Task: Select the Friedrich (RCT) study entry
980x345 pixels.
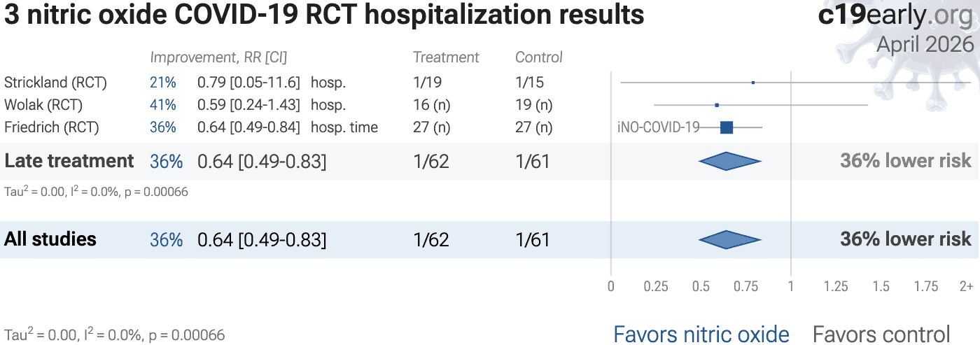Action: 52,127
